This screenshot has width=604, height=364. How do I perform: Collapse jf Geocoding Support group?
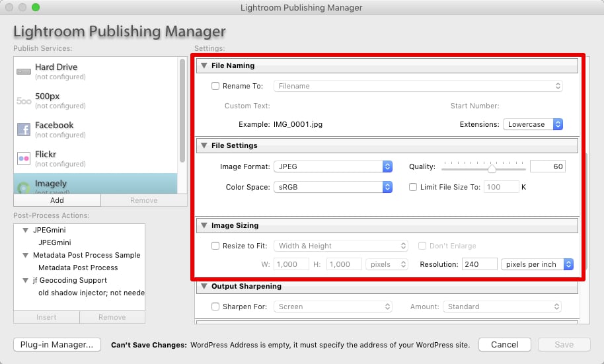(25, 280)
